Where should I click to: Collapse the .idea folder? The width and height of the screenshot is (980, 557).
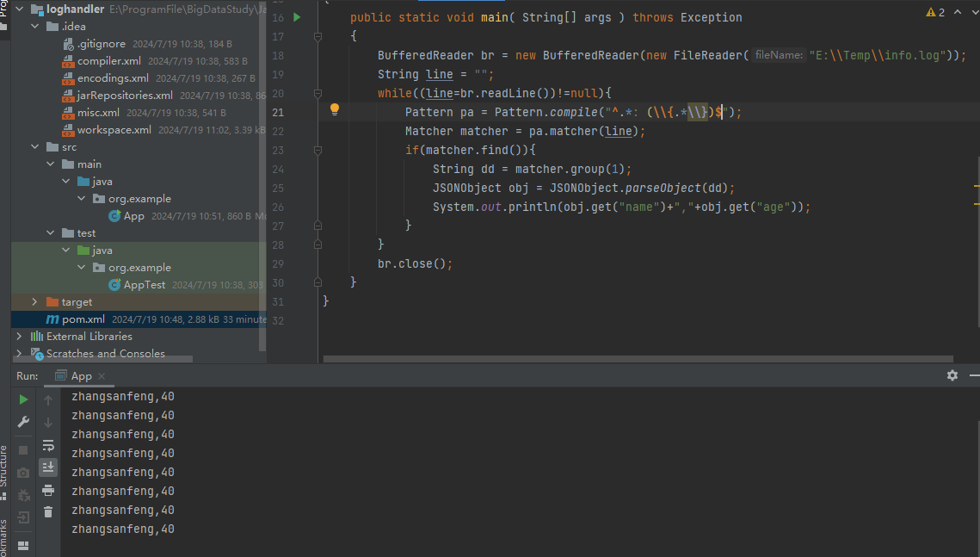(x=34, y=27)
